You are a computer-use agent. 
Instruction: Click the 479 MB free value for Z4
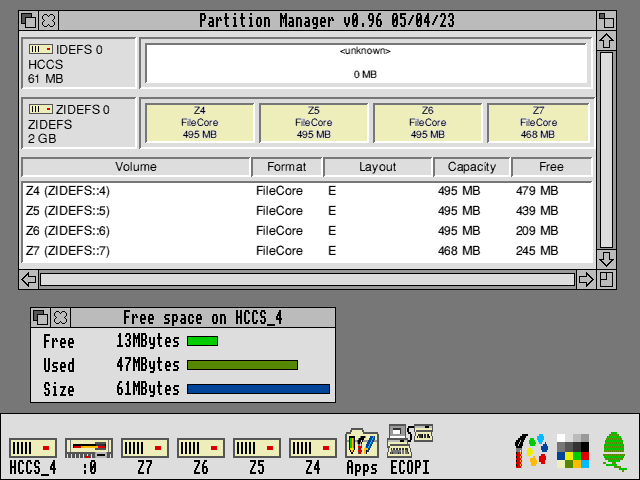[536, 191]
